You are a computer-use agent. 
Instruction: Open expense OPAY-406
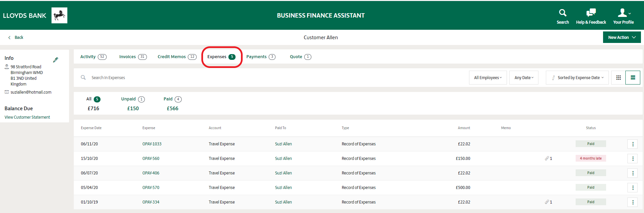tap(151, 173)
